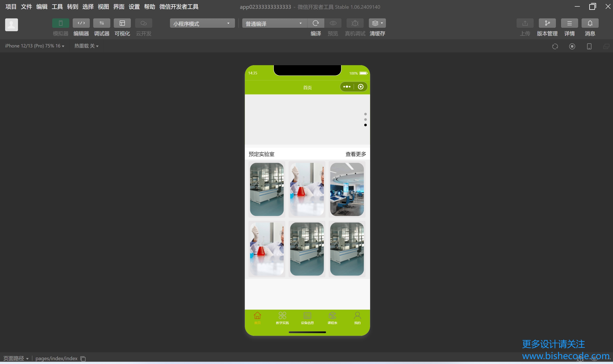
Task: Open iPhone 12/13 device selector dropdown
Action: (35, 46)
